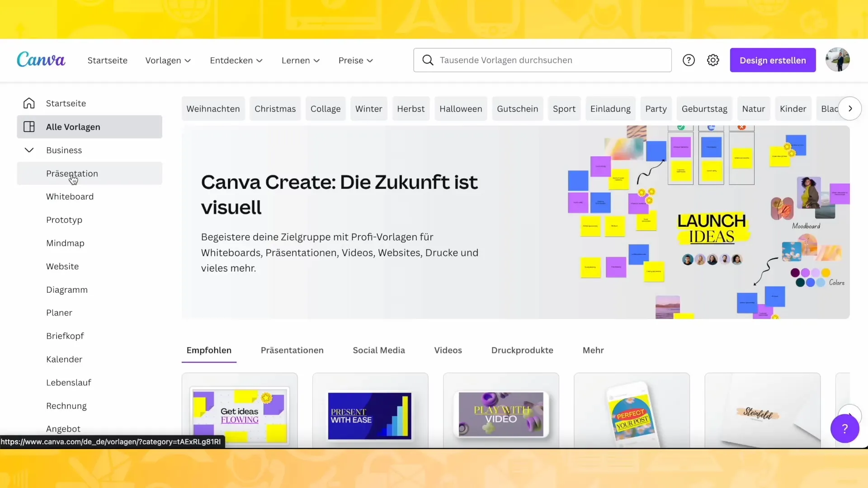Switch to the Druckprodukte tab
This screenshot has width=868, height=488.
(x=522, y=350)
